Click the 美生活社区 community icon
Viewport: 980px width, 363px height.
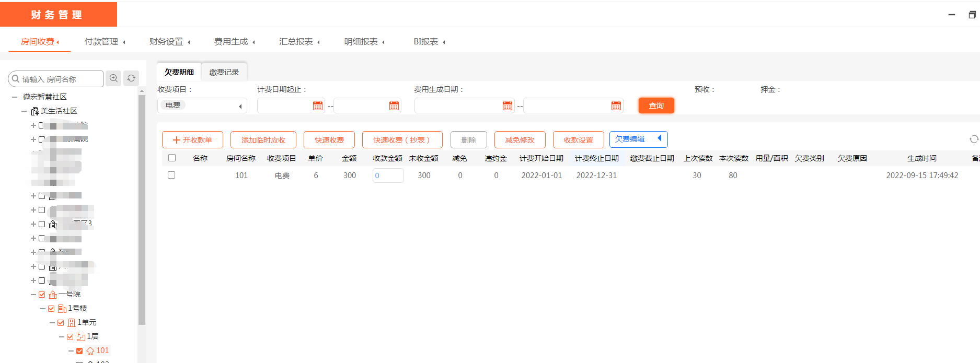coord(35,111)
